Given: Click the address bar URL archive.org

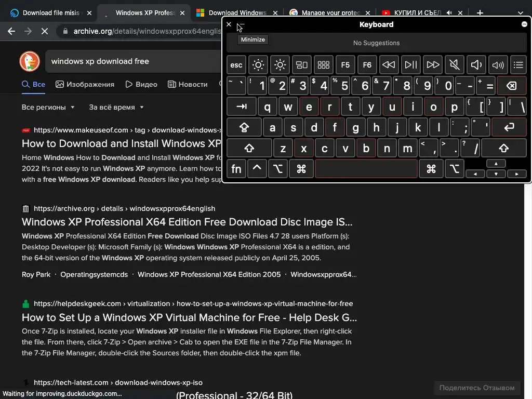Looking at the screenshot, I should coord(147,31).
